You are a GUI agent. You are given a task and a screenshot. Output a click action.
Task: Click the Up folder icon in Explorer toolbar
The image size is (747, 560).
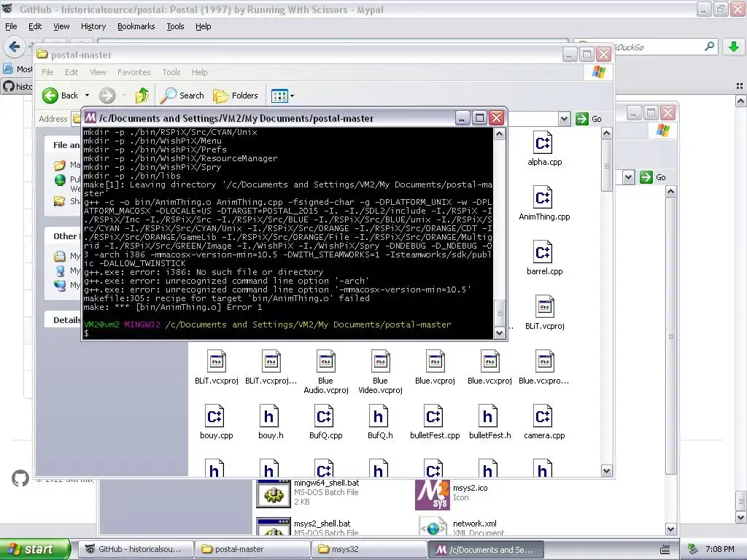[142, 96]
